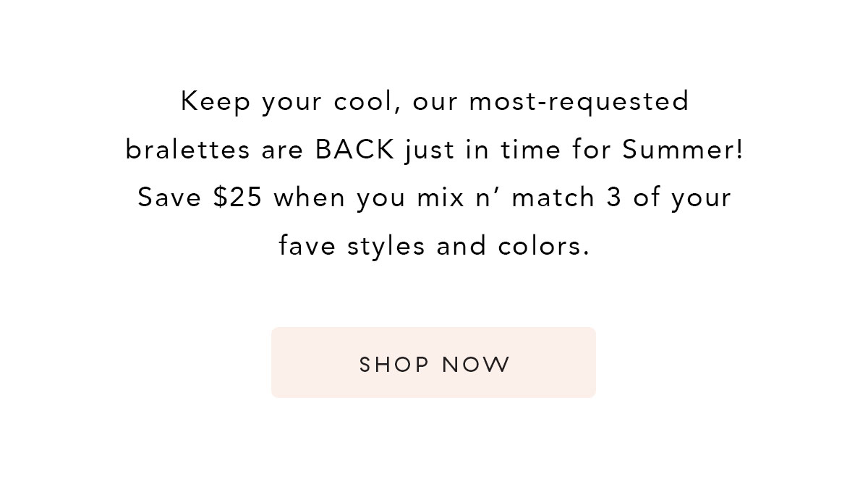Image resolution: width=868 pixels, height=492 pixels.
Task: Click the word Summer! in the text
Action: pyautogui.click(x=683, y=150)
